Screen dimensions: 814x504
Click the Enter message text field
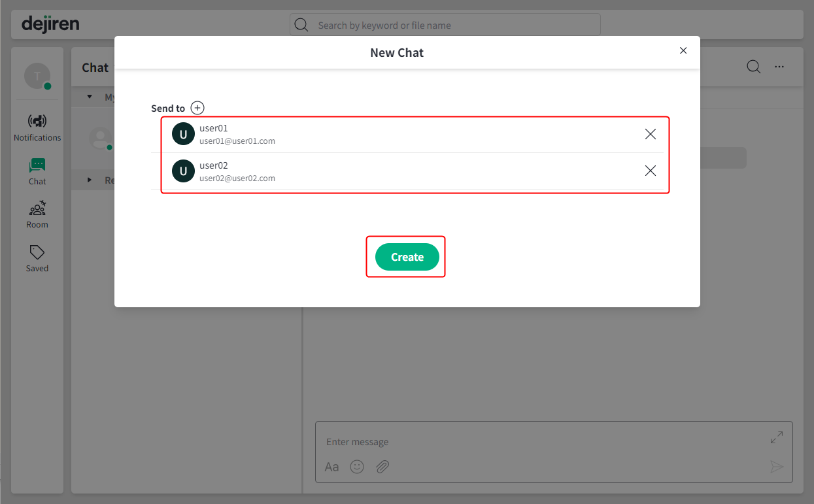pyautogui.click(x=543, y=442)
